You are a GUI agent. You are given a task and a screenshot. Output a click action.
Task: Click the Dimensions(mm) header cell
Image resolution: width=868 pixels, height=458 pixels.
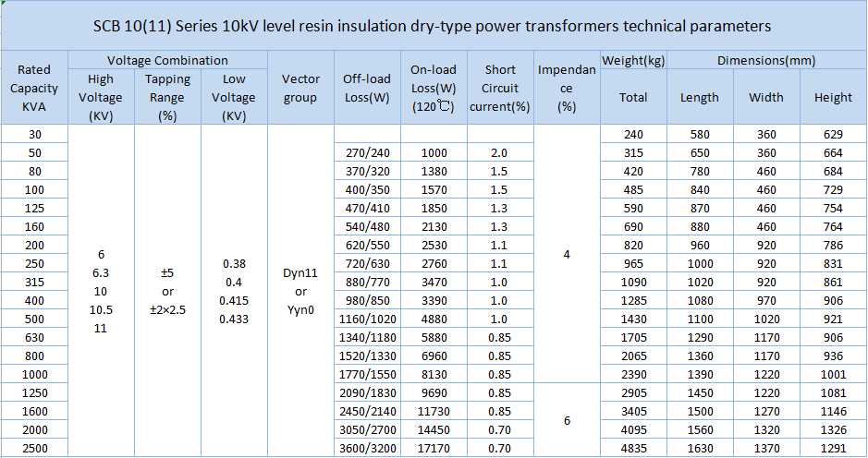point(766,61)
